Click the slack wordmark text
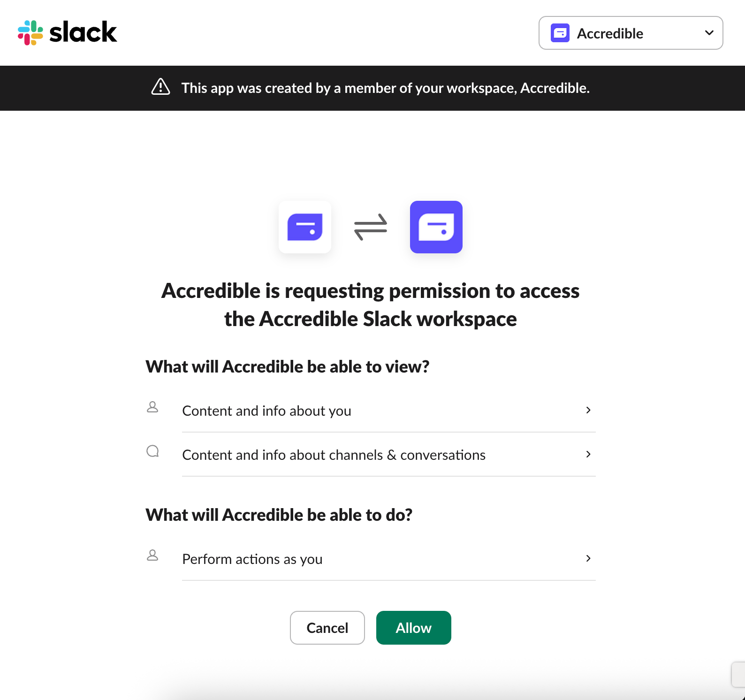 (x=83, y=33)
